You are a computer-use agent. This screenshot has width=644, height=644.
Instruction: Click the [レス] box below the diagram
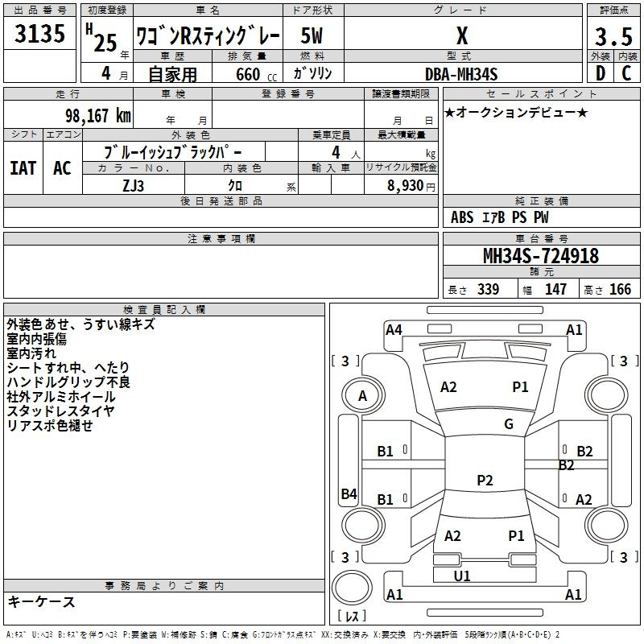coord(352,617)
